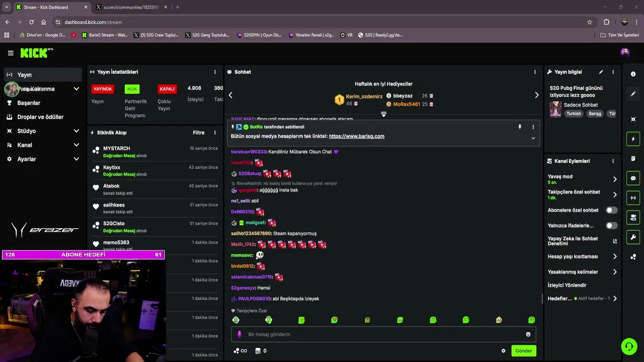The width and height of the screenshot is (644, 362).
Task: Click the Kick logo
Action: click(x=37, y=53)
